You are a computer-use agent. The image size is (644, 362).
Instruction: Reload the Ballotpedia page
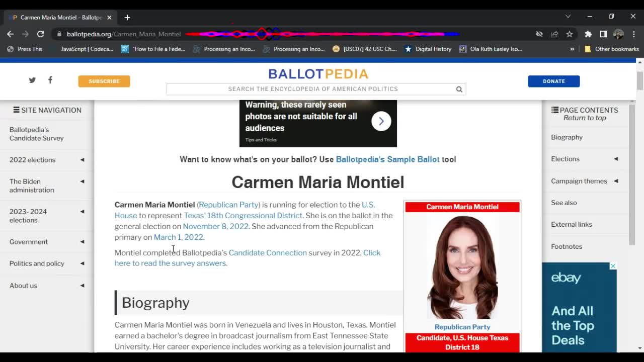40,34
